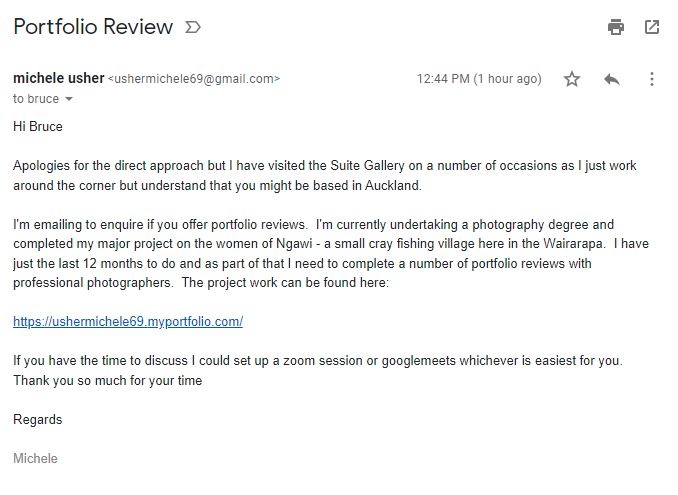Click the Michele signature text

coord(35,458)
